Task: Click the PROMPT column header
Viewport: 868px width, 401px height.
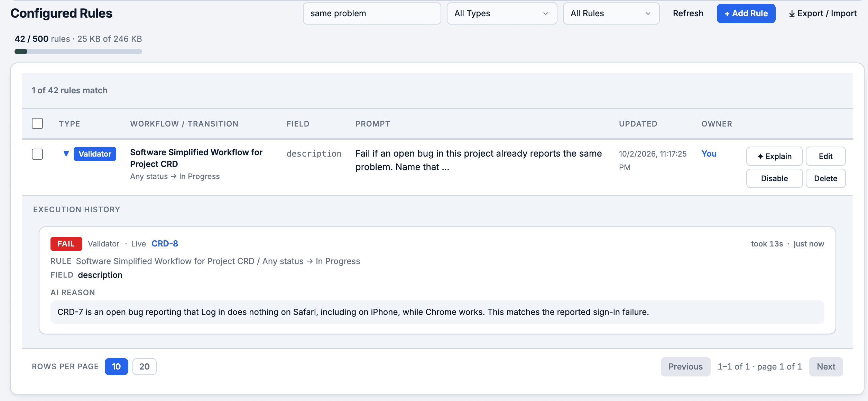Action: (373, 124)
